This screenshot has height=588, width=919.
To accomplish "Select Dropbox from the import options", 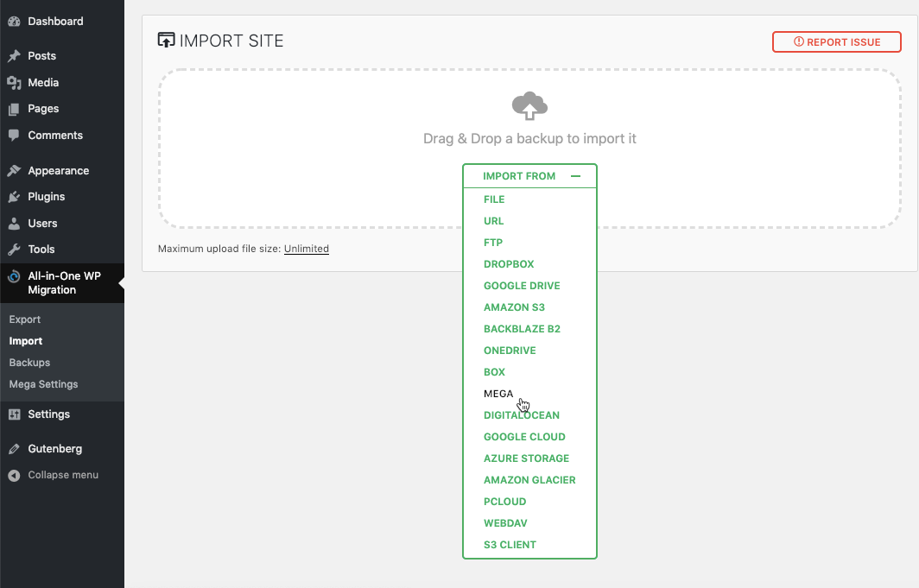I will (509, 264).
